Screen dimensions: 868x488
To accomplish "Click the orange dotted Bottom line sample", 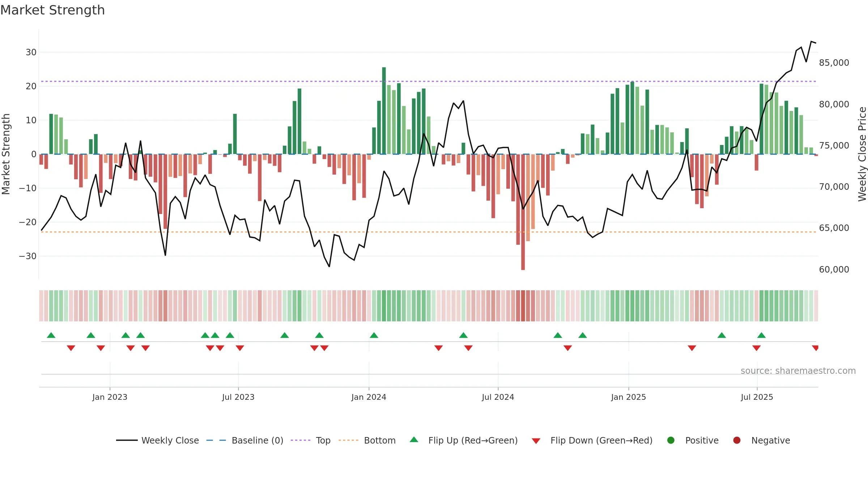I will pyautogui.click(x=349, y=440).
